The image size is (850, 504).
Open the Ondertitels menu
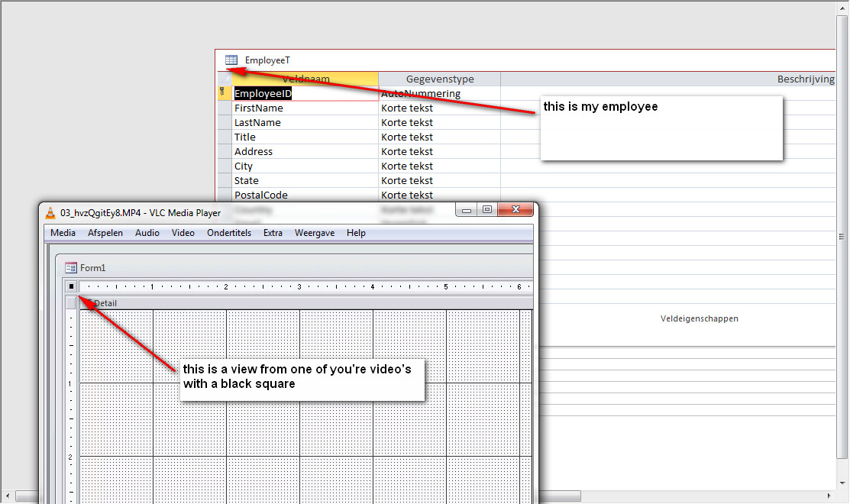[229, 233]
